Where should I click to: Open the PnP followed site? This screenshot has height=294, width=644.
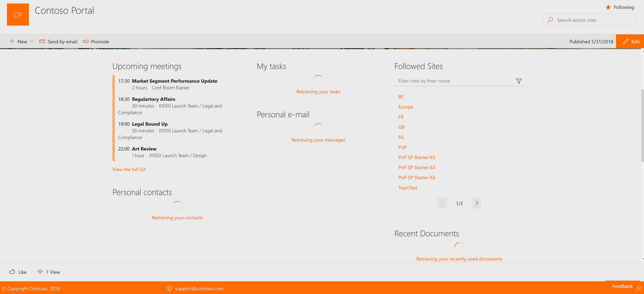[402, 147]
